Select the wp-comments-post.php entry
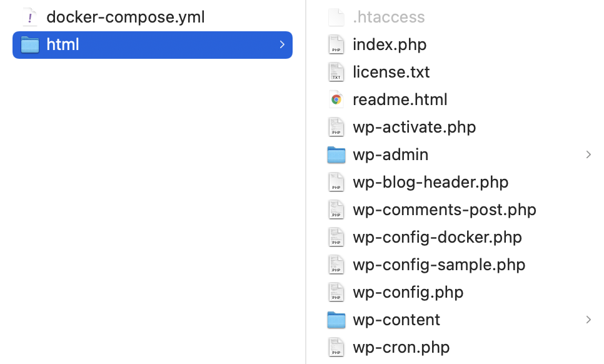Screen dimensions: 604x364 [x=460, y=210]
